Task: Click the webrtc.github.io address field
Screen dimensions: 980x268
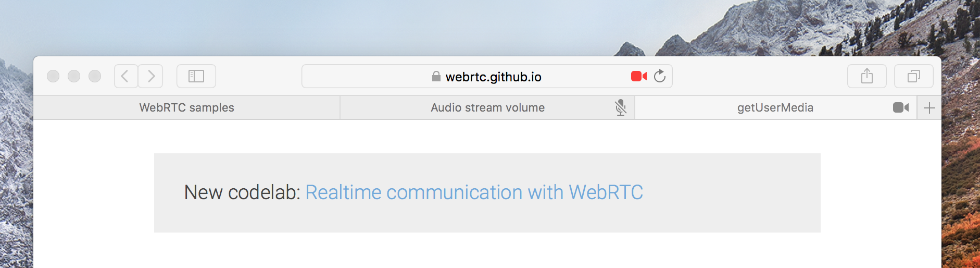Action: [487, 76]
